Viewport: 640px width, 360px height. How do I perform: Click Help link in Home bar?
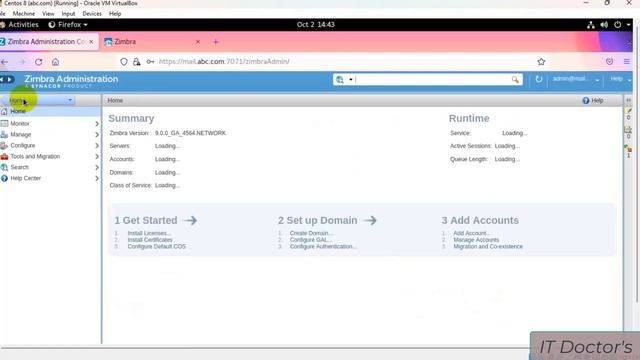coord(593,100)
